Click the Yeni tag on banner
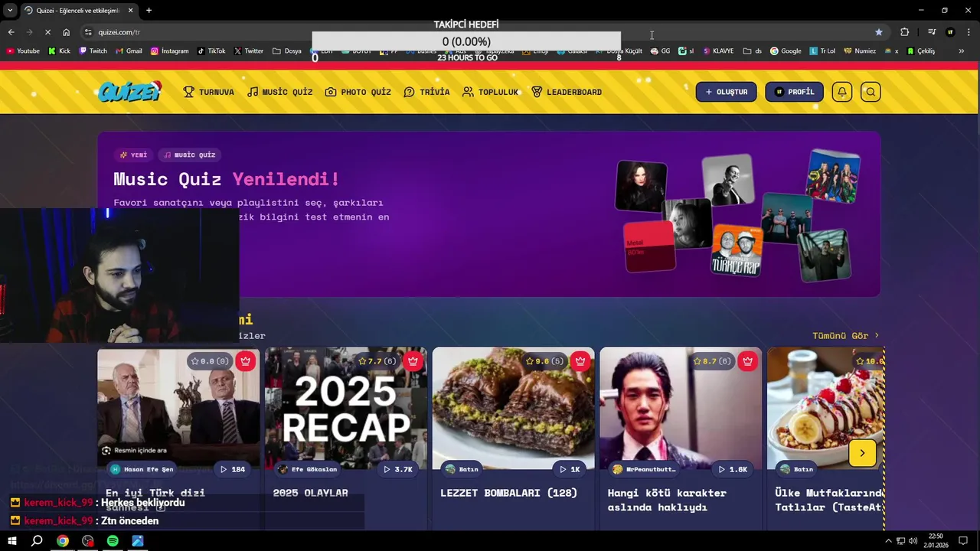Screen dimensions: 980x551 pos(133,155)
